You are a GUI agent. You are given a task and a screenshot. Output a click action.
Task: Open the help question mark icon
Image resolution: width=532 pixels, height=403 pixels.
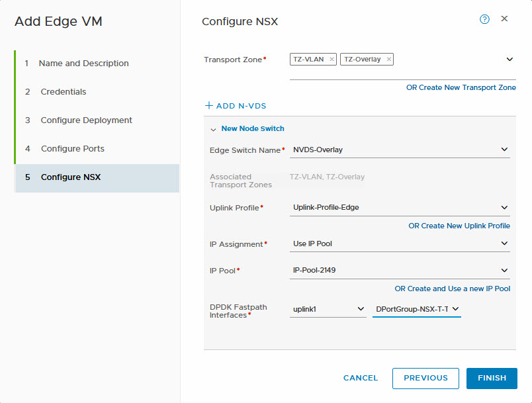click(x=484, y=19)
